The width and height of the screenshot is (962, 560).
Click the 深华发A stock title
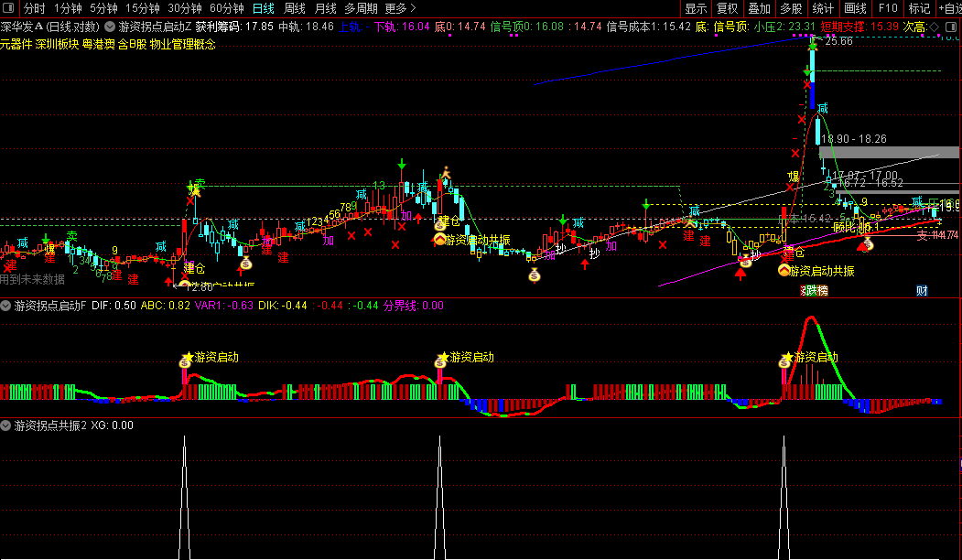(x=21, y=27)
